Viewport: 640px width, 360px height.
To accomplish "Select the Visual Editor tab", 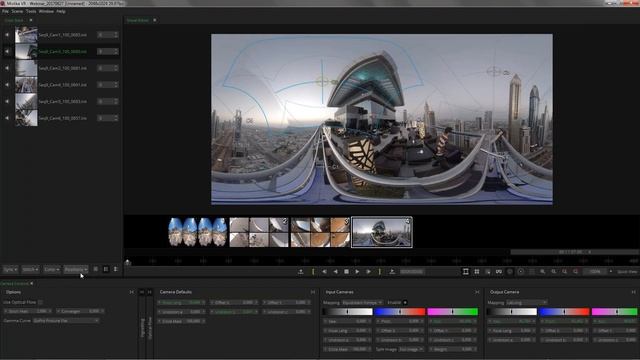I will point(138,20).
